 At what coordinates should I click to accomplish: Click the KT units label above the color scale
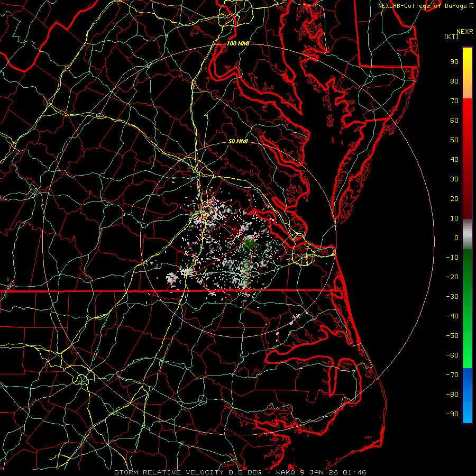pos(452,36)
